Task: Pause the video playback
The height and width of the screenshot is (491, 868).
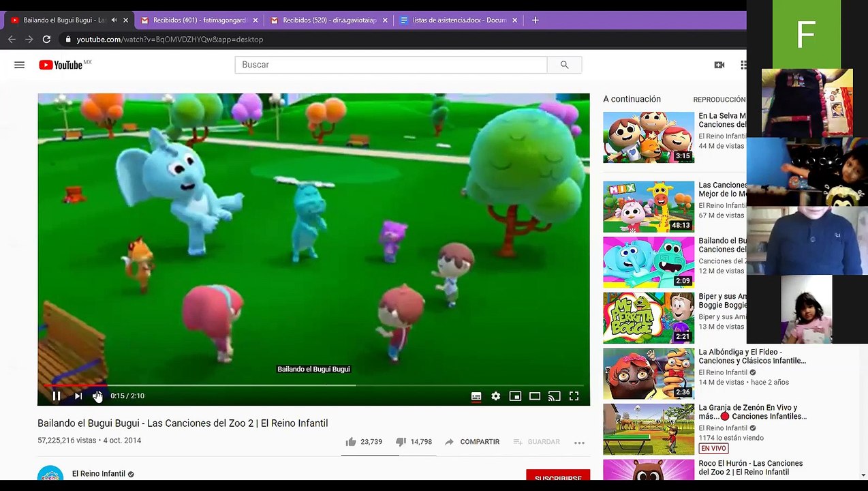Action: pos(57,396)
